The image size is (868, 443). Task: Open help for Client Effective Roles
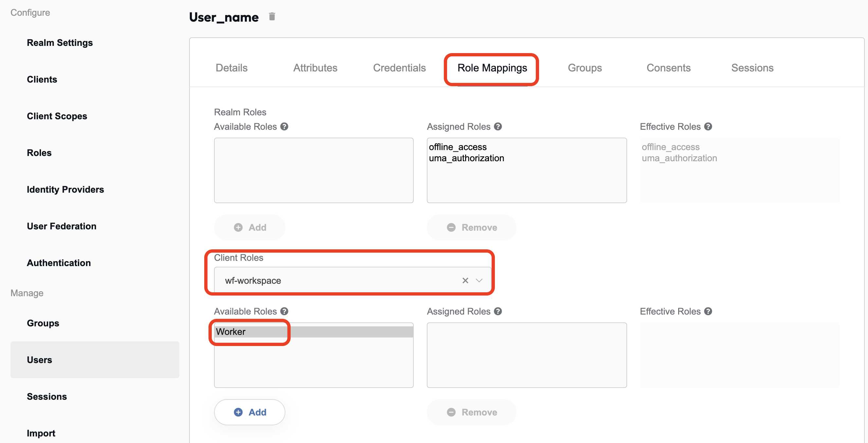pos(708,311)
